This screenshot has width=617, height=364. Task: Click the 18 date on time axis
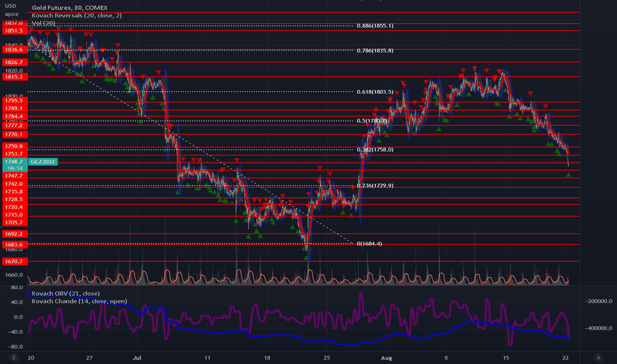(x=267, y=357)
